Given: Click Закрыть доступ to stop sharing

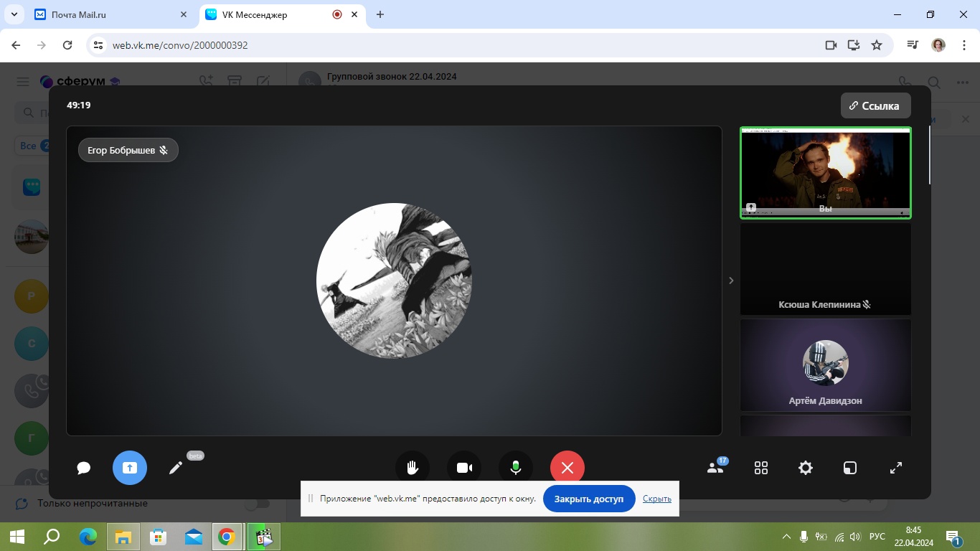Looking at the screenshot, I should click(589, 499).
